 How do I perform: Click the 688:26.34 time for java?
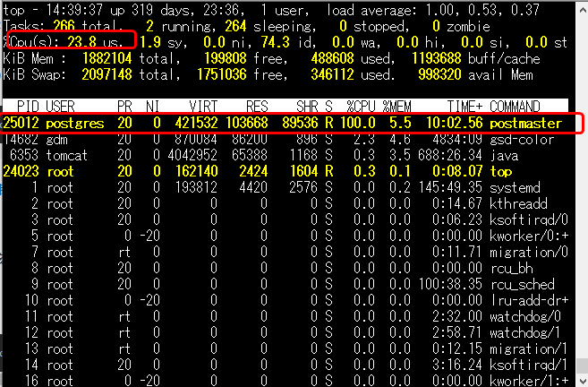click(x=450, y=155)
